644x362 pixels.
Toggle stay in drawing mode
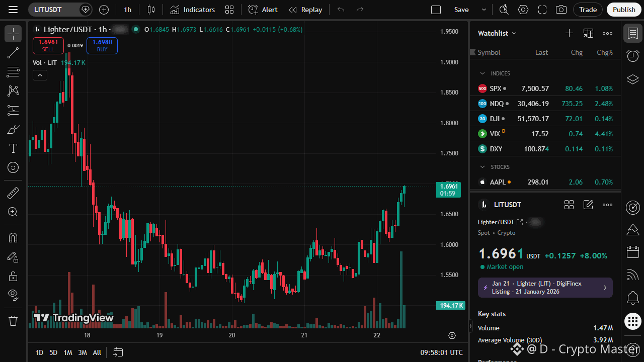[13, 256]
